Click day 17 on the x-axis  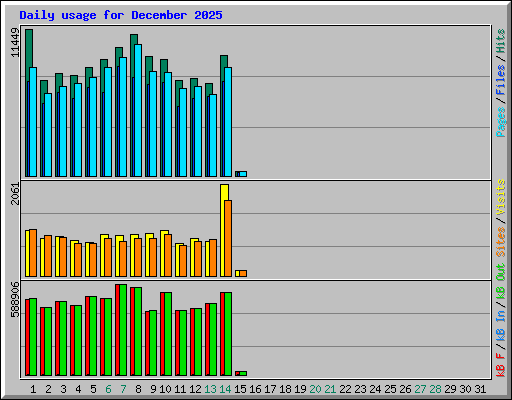(270, 389)
